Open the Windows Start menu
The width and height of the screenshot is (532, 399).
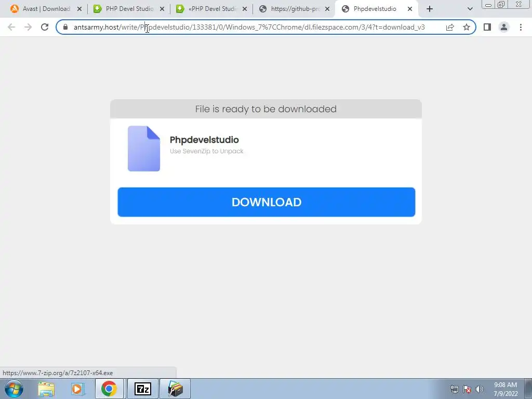coord(14,389)
